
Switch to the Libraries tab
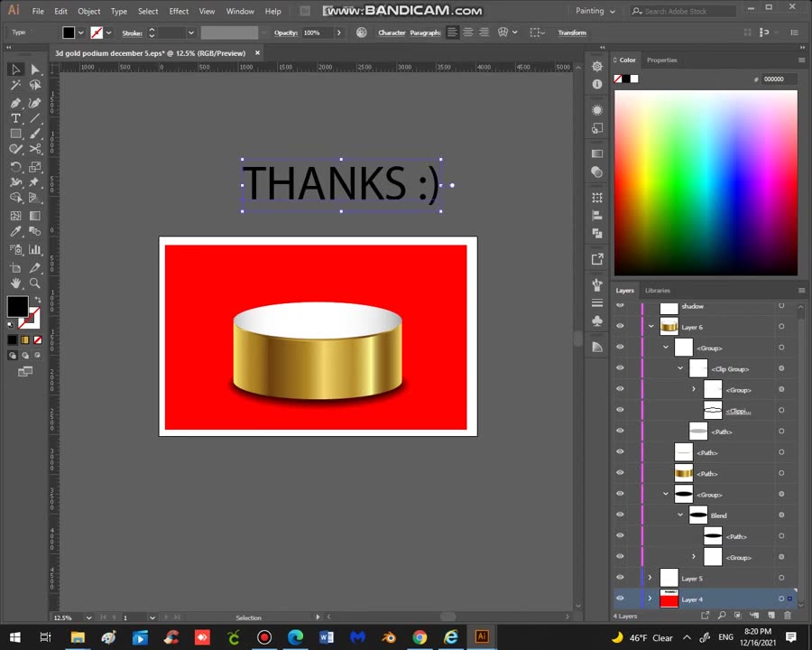coord(657,291)
